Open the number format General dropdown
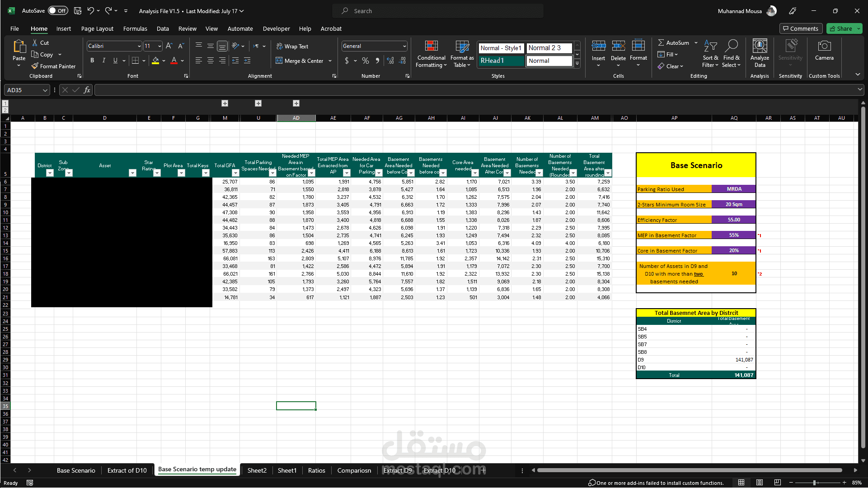This screenshot has width=868, height=488. (404, 46)
